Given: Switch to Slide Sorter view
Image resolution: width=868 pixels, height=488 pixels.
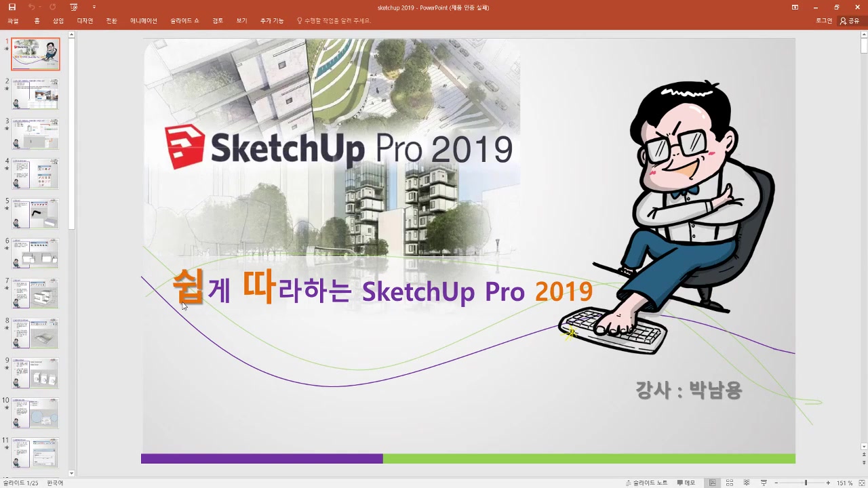Looking at the screenshot, I should [x=730, y=483].
